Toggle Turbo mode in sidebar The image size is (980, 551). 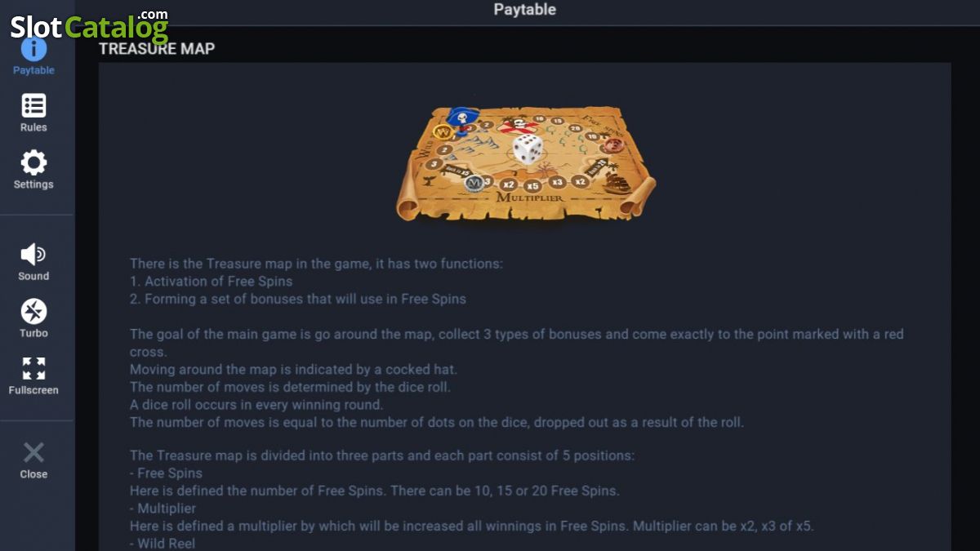33,312
